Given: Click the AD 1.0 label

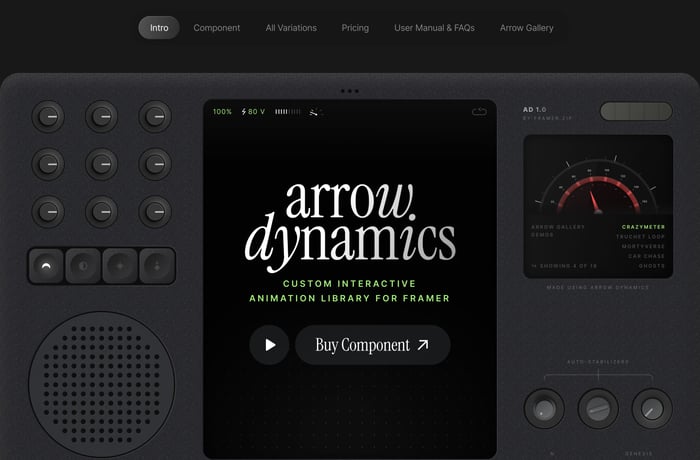Looking at the screenshot, I should click(535, 109).
